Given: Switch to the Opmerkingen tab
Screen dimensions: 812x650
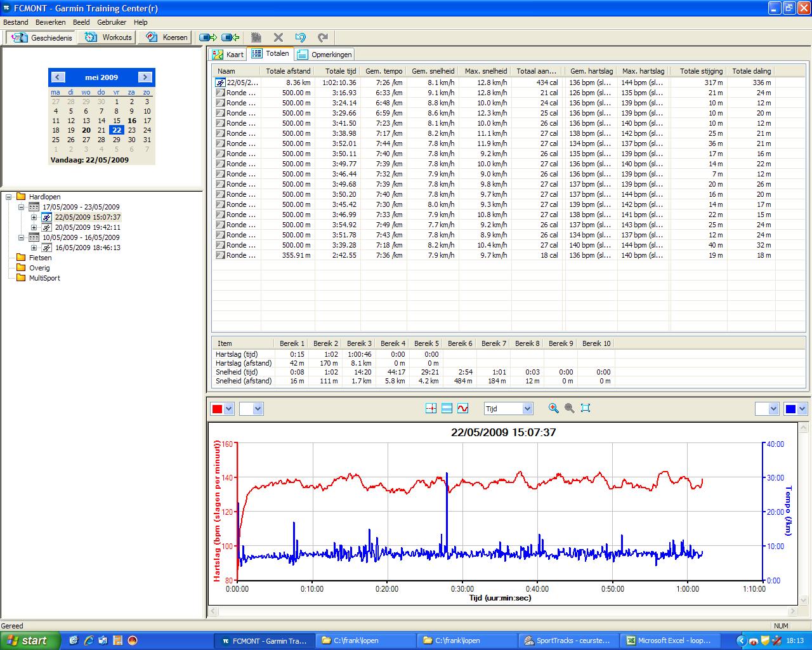Looking at the screenshot, I should click(x=324, y=55).
